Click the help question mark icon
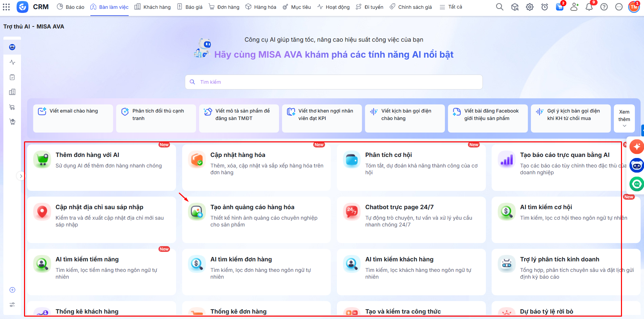This screenshot has height=319, width=644. click(604, 7)
